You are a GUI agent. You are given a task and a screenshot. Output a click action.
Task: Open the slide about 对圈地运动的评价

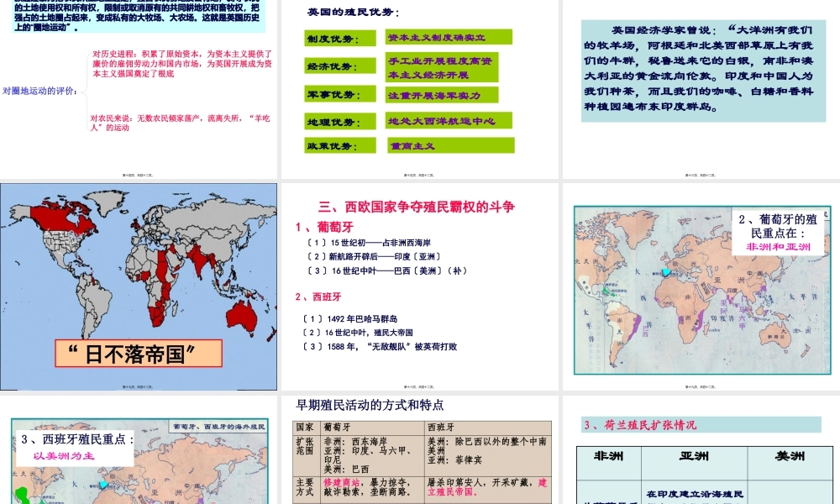click(139, 89)
